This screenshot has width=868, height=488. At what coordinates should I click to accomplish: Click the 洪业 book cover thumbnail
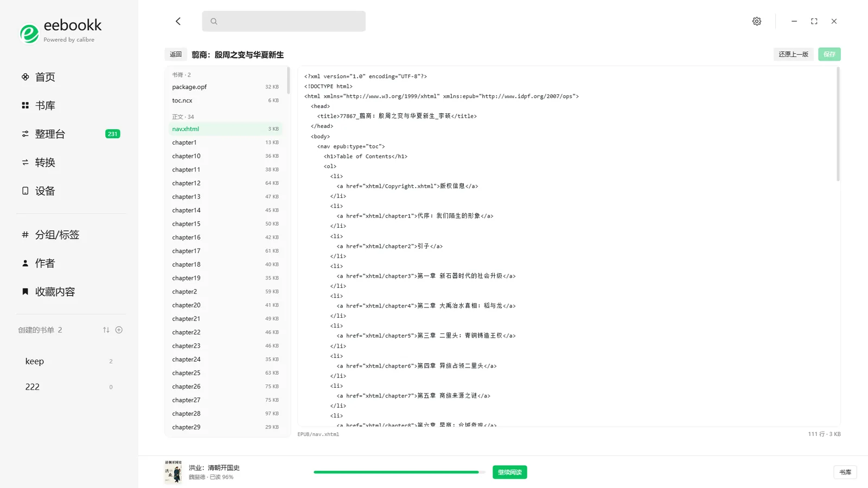(x=173, y=472)
